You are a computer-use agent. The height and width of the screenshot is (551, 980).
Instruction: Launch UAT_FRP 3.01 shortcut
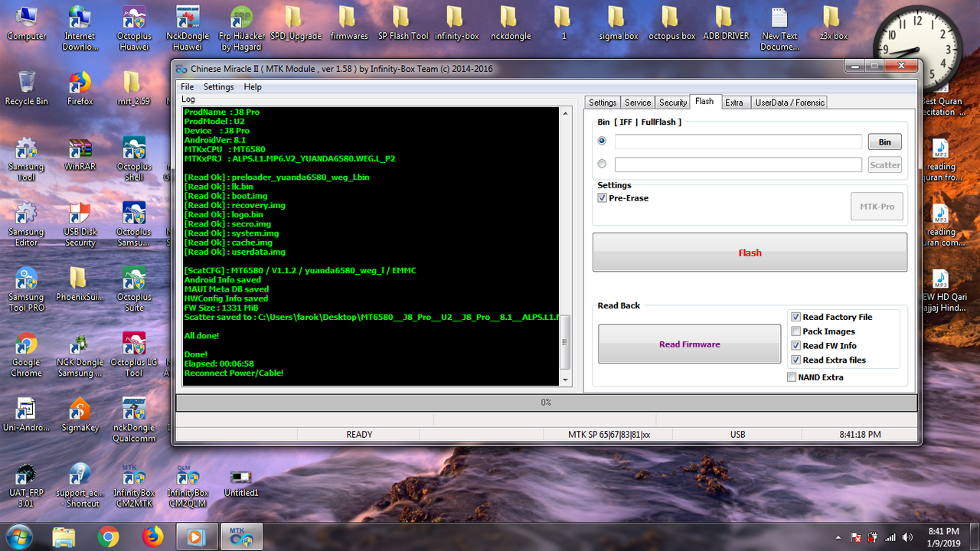pos(26,485)
